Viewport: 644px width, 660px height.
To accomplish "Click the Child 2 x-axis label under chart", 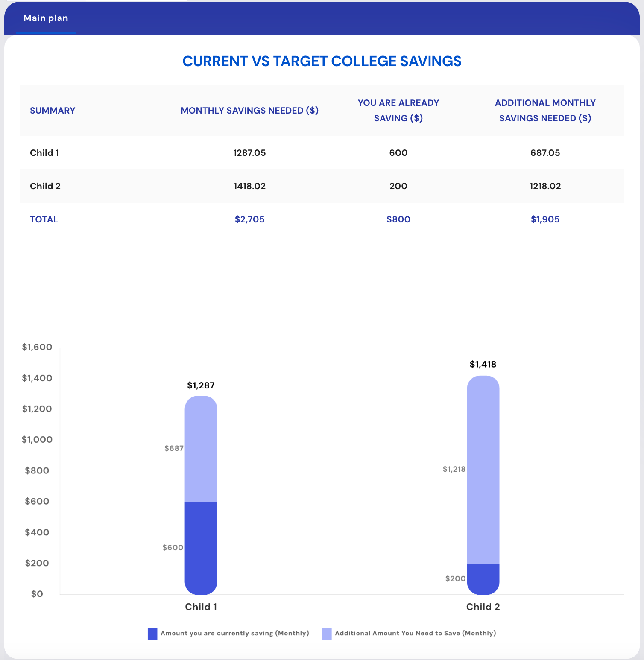I will click(x=483, y=607).
